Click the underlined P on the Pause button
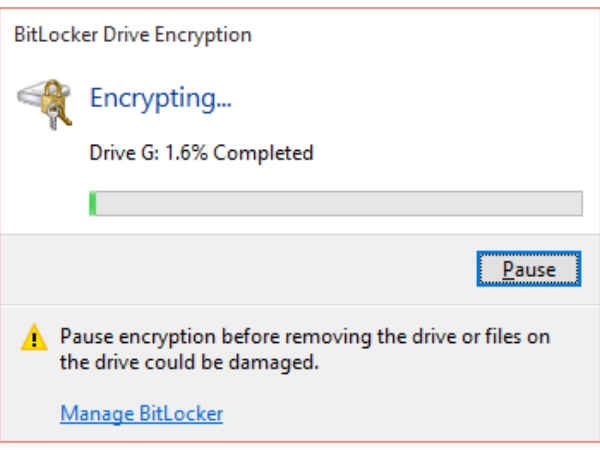This screenshot has height=450, width=600. (x=509, y=270)
